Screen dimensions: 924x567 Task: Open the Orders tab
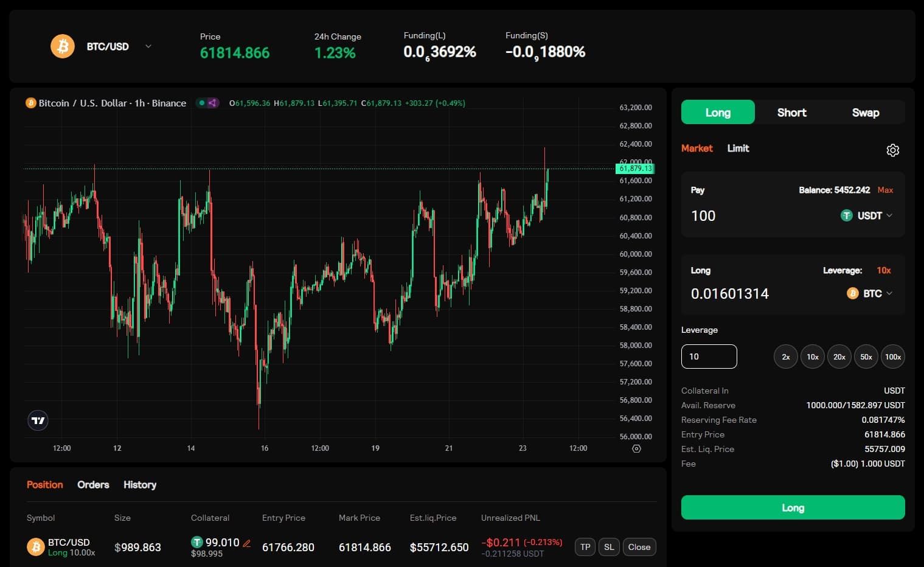93,485
